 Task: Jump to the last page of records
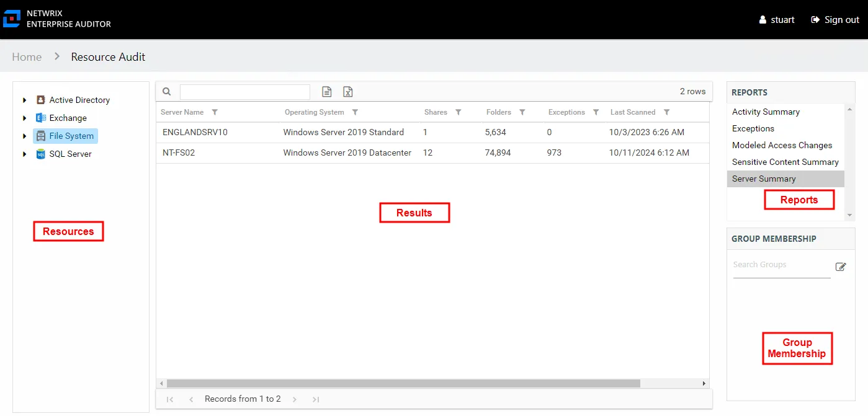316,399
